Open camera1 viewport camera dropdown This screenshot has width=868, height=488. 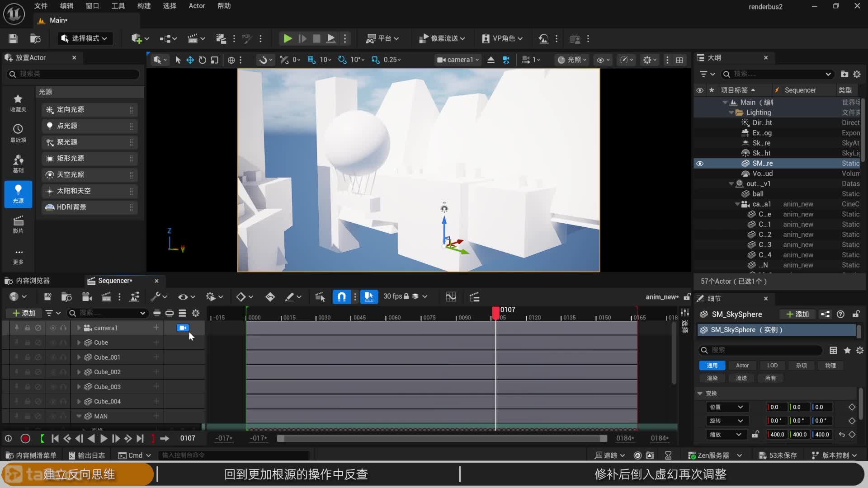458,60
